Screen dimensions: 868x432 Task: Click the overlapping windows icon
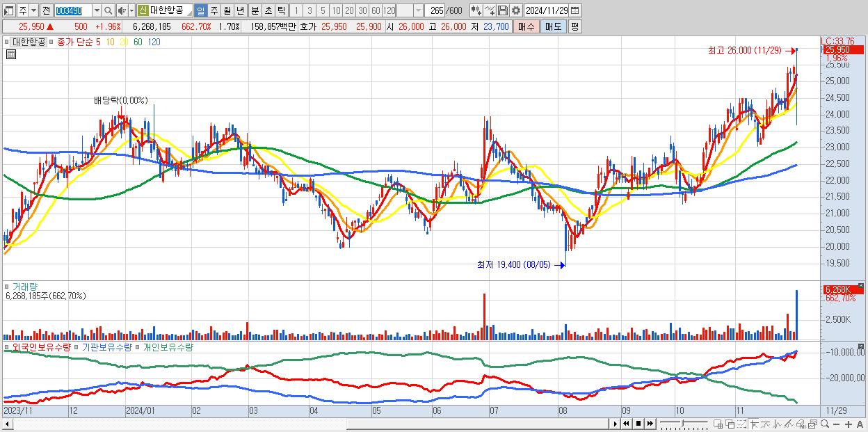[730, 424]
